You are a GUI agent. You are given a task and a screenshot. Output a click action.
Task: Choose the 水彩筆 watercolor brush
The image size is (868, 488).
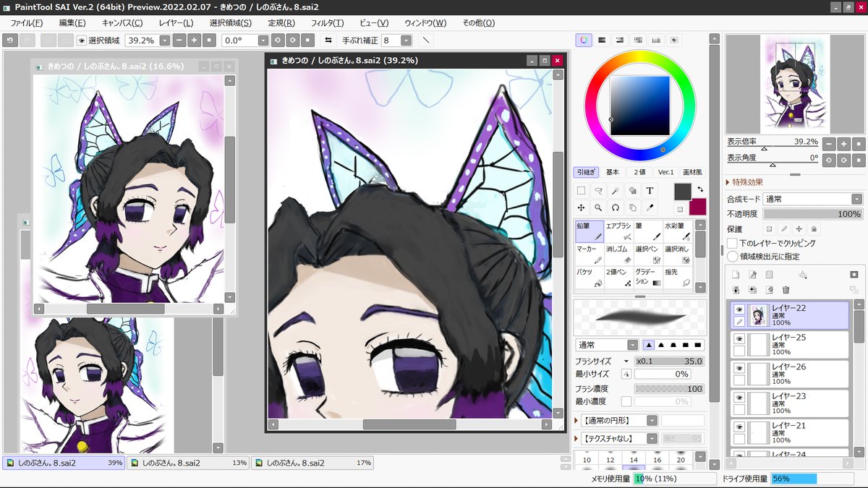(x=678, y=231)
